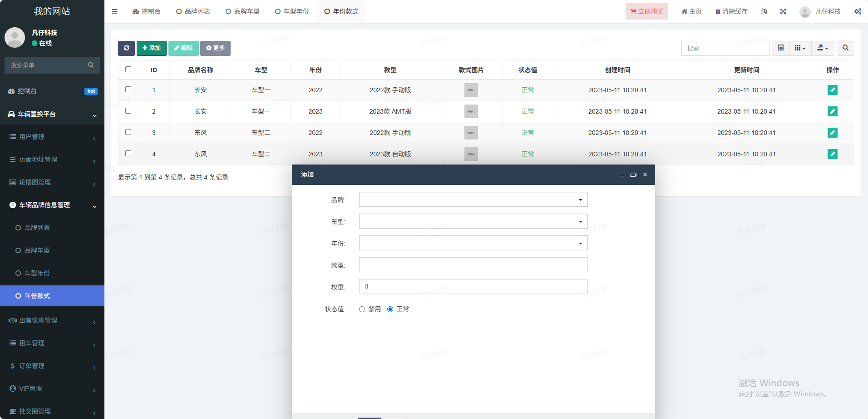Tick the checkbox for row 2
The width and height of the screenshot is (868, 419).
click(x=128, y=111)
